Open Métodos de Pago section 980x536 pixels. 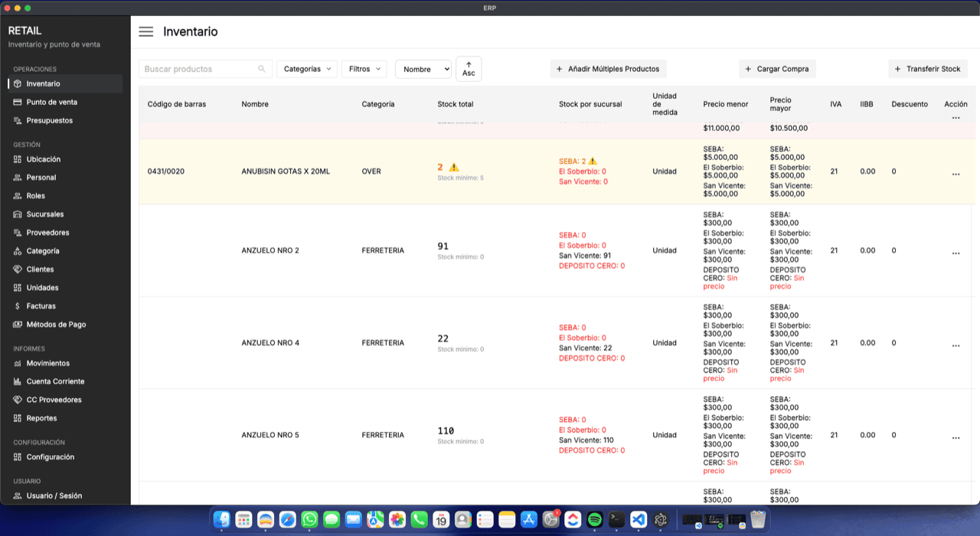(56, 325)
